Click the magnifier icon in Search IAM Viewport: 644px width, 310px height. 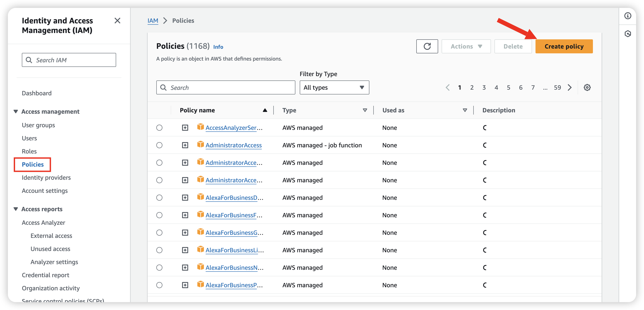tap(29, 60)
